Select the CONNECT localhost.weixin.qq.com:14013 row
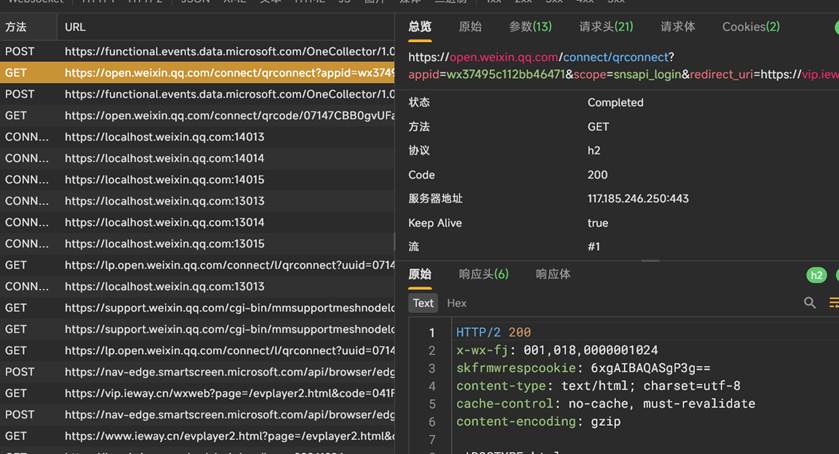The width and height of the screenshot is (839, 454). [x=197, y=137]
